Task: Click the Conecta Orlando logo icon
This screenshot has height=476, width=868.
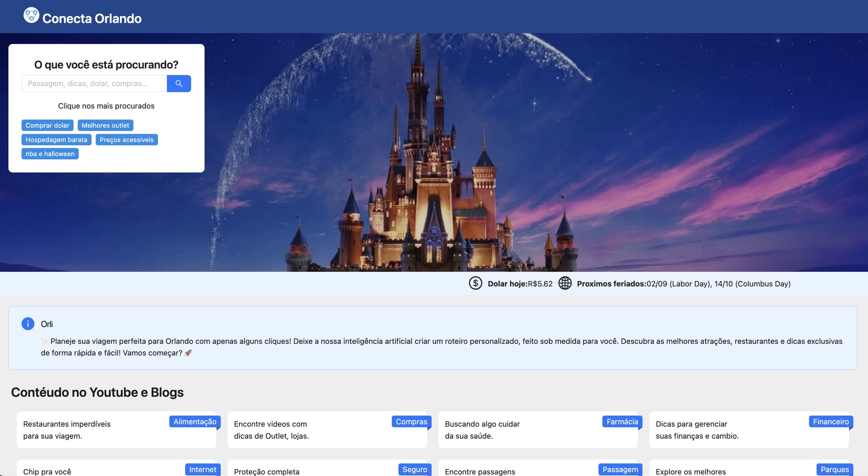Action: 31,15
